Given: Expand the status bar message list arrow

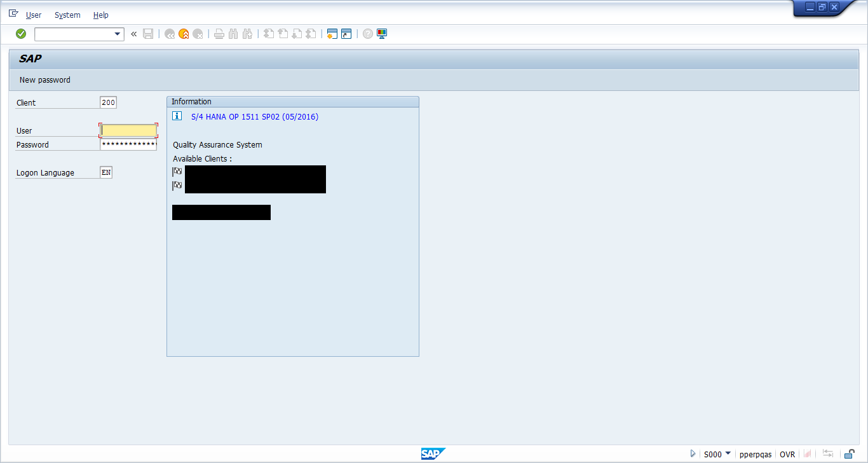Looking at the screenshot, I should 693,454.
